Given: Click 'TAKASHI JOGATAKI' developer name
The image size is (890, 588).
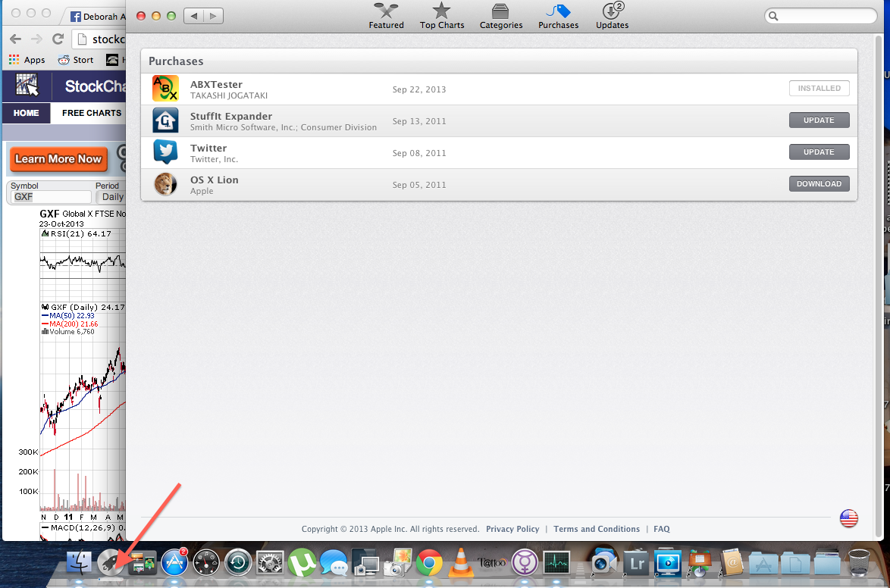Looking at the screenshot, I should click(x=229, y=96).
